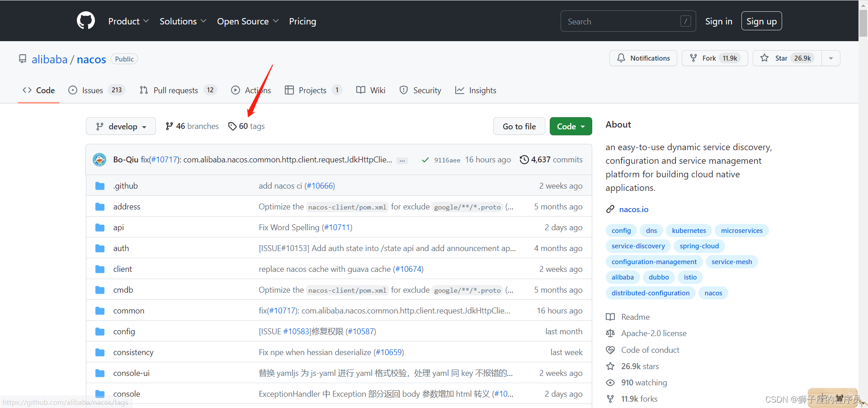The image size is (868, 408).
Task: Click the spring-cloud topic tag
Action: click(699, 246)
